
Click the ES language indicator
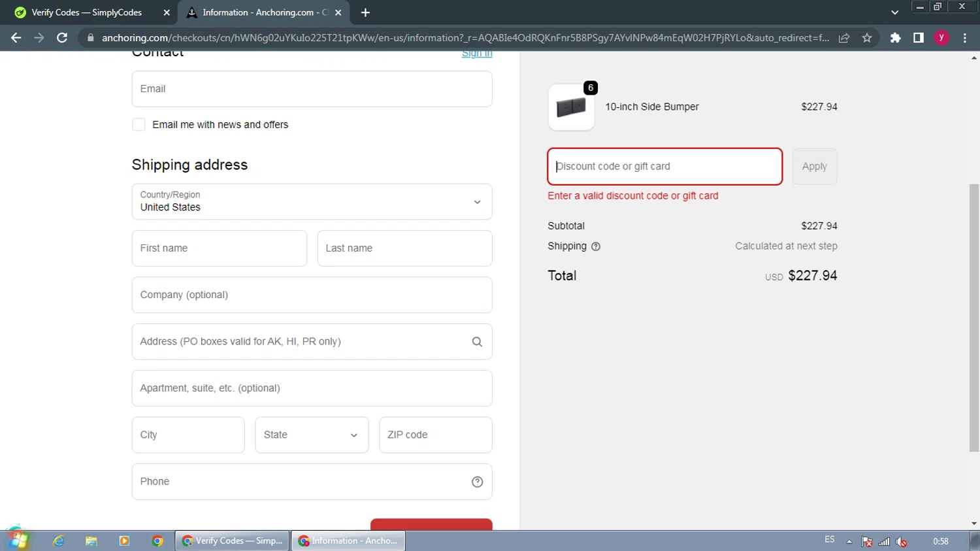point(830,540)
